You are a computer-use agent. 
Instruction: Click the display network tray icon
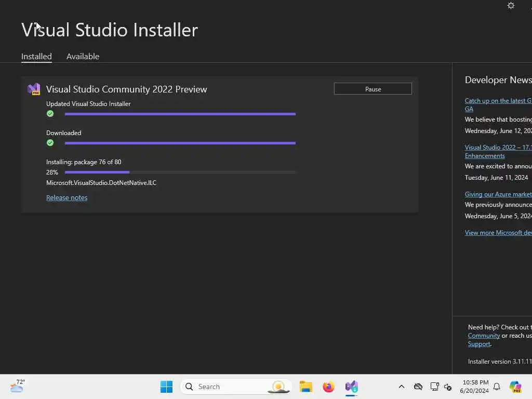[434, 387]
